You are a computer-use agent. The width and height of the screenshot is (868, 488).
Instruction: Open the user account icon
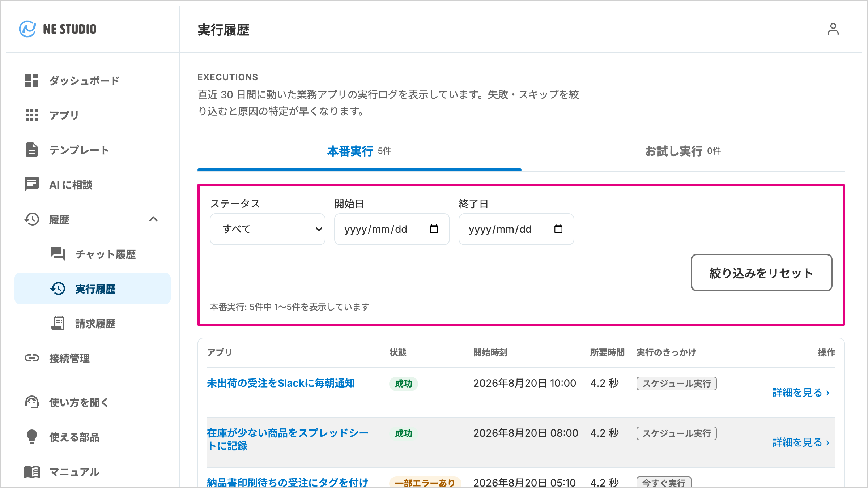[x=833, y=29]
